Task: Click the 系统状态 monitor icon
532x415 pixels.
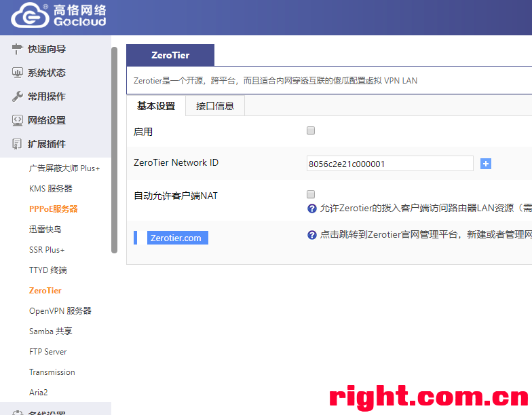Action: (18, 72)
